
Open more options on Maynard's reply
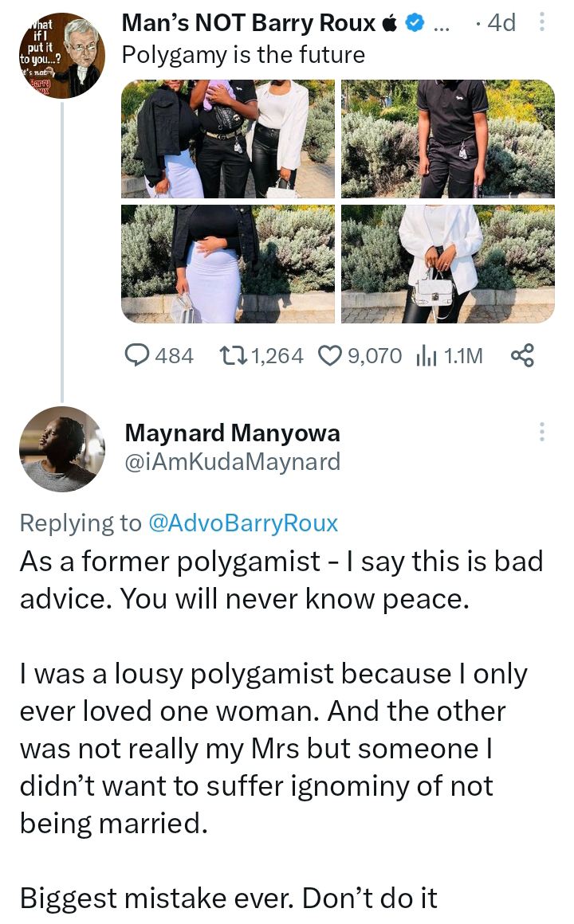tap(542, 432)
